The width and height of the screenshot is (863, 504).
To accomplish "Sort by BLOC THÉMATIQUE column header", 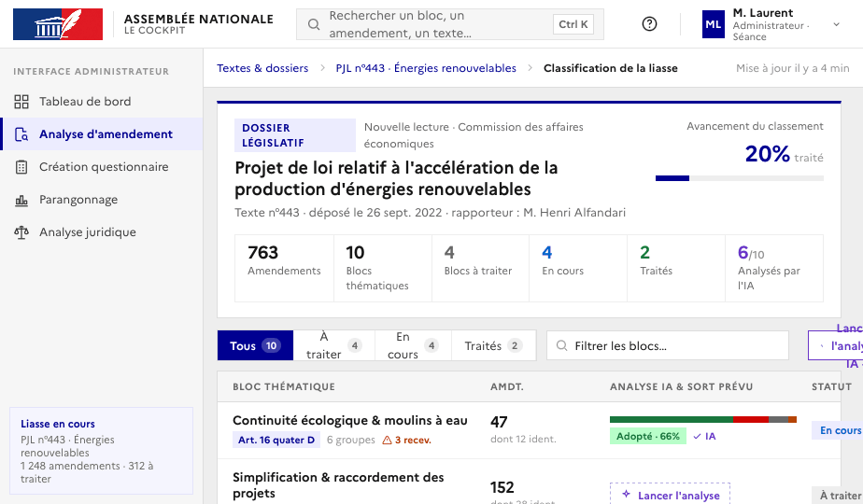I will pos(284,386).
